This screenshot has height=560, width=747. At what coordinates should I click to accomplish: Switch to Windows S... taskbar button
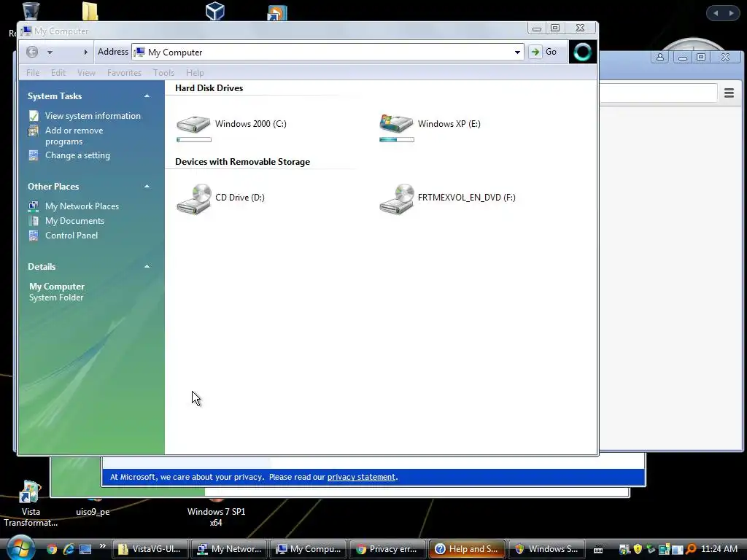tap(547, 549)
